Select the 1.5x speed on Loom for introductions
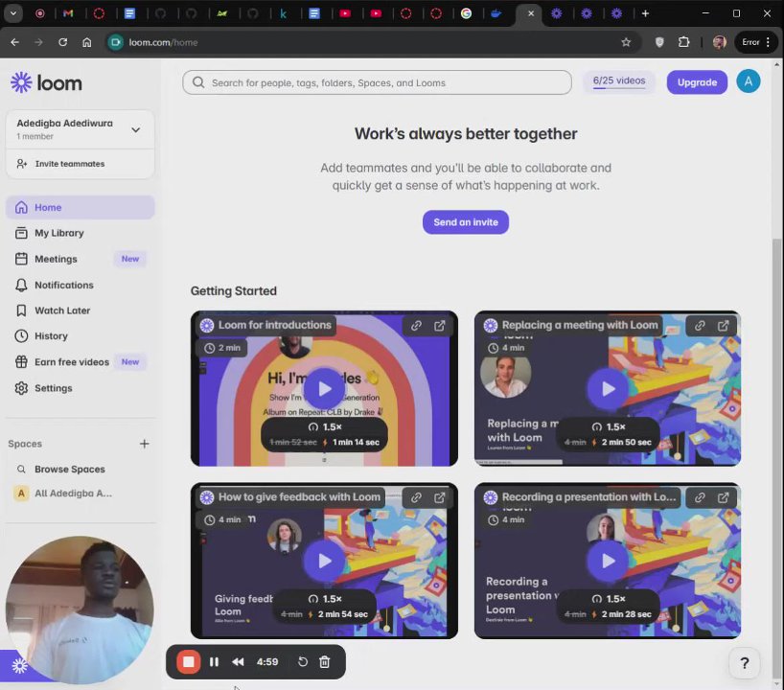This screenshot has width=784, height=690. point(325,427)
